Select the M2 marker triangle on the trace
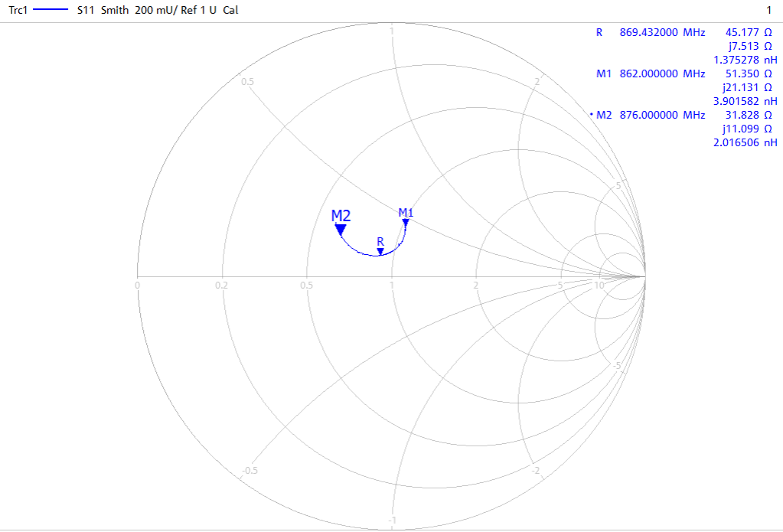The image size is (783, 532). coord(341,229)
